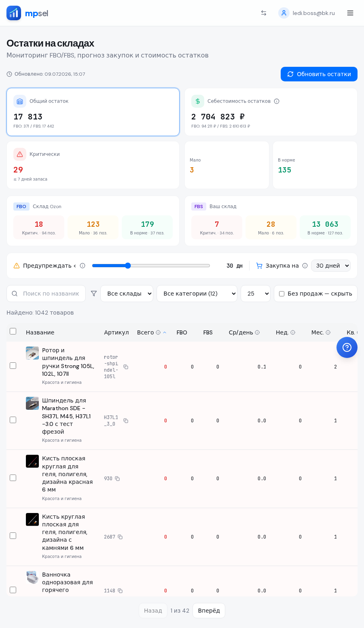The image size is (364, 628).
Task: Copy article 930
Action: click(117, 479)
